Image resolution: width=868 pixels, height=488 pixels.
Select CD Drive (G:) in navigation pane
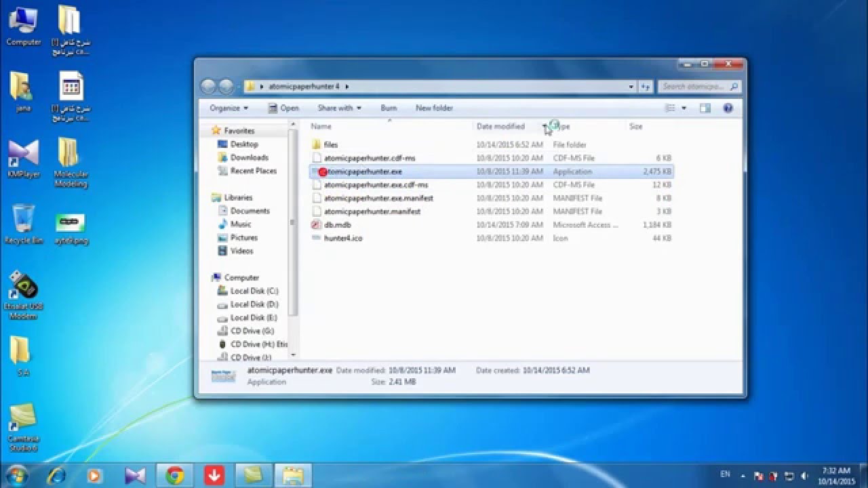(x=252, y=331)
